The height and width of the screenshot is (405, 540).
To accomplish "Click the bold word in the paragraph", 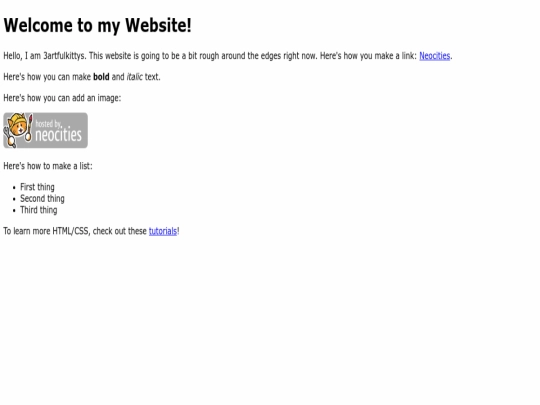I will [101, 77].
